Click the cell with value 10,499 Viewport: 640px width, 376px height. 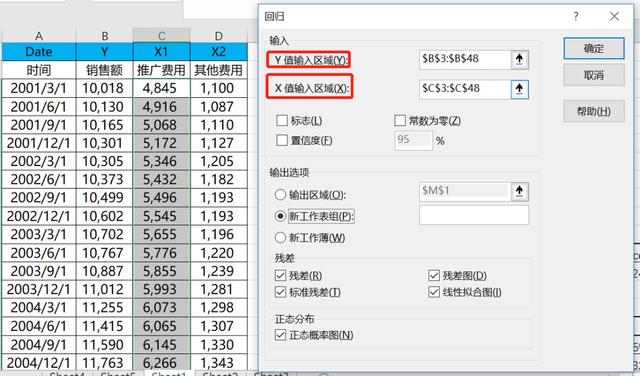pos(104,198)
